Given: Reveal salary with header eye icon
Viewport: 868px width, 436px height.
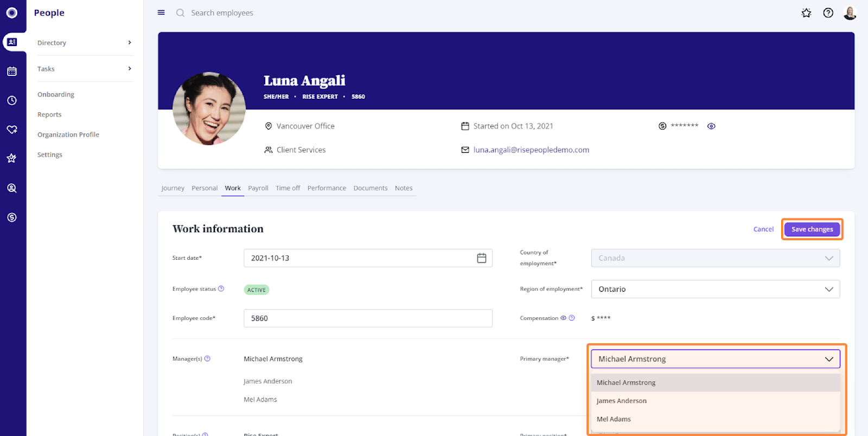Looking at the screenshot, I should pos(711,126).
